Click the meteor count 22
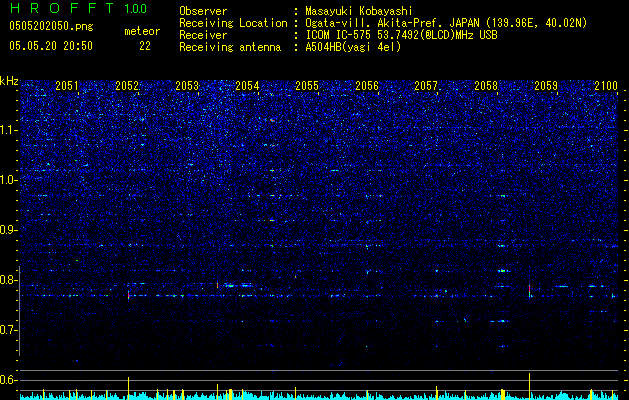This screenshot has height=400, width=629. point(145,46)
